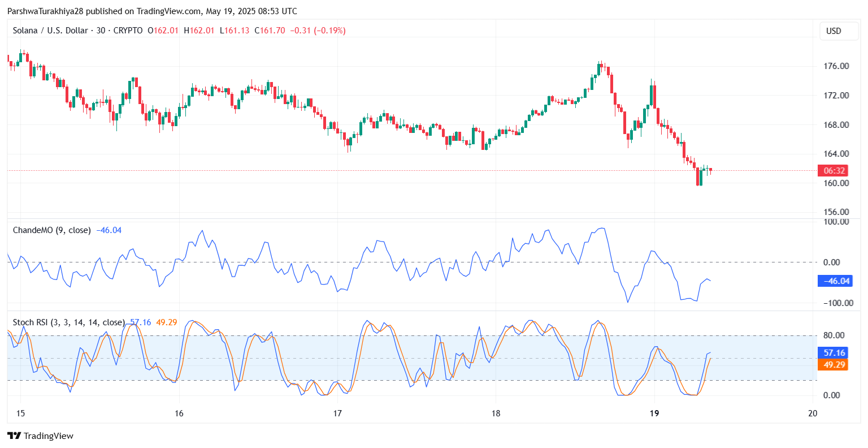This screenshot has width=868, height=448.
Task: Select date 17 on the time axis
Action: [x=337, y=413]
